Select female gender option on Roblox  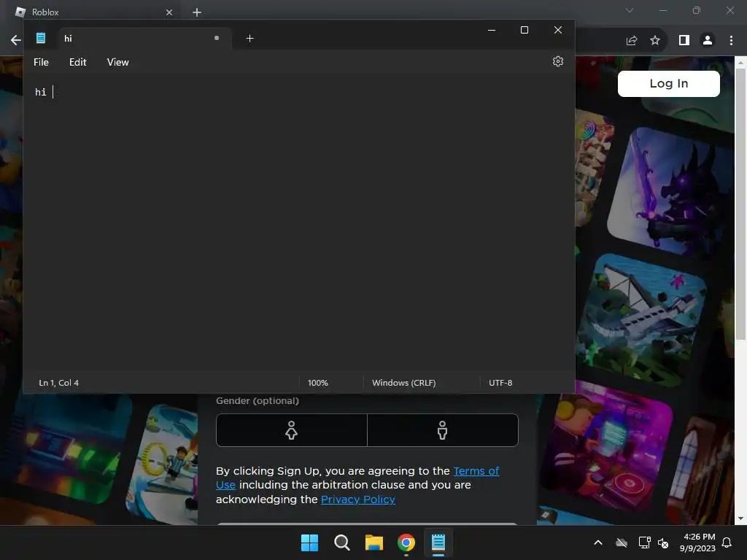click(292, 430)
